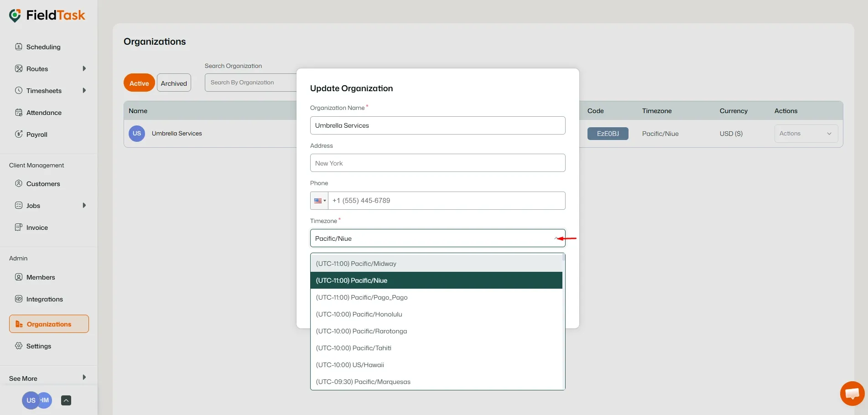Viewport: 868px width, 415px height.
Task: Select (UTC-10:00) Pacific/Tahiti option
Action: coord(436,348)
